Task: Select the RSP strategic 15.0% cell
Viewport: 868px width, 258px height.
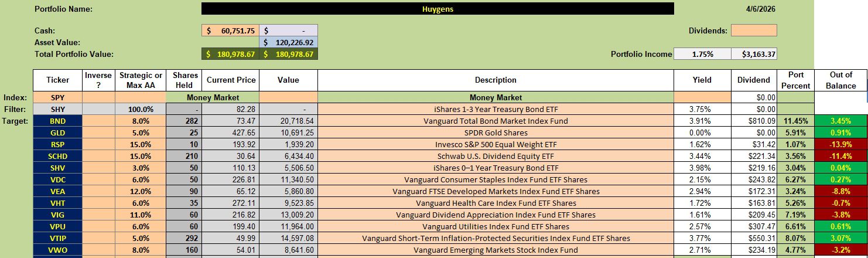Action: (x=141, y=144)
